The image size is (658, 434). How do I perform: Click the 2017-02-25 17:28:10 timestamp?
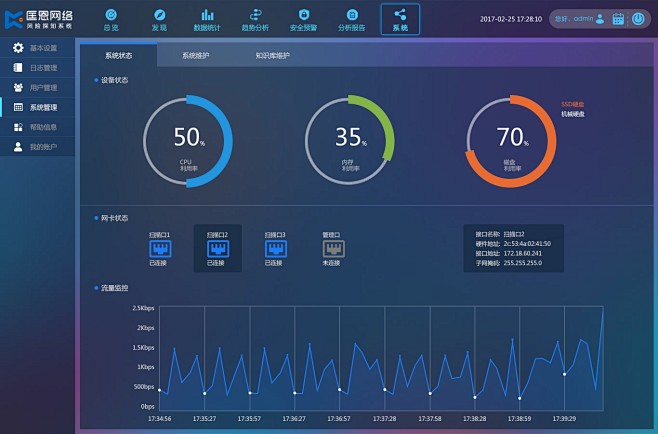(x=511, y=19)
